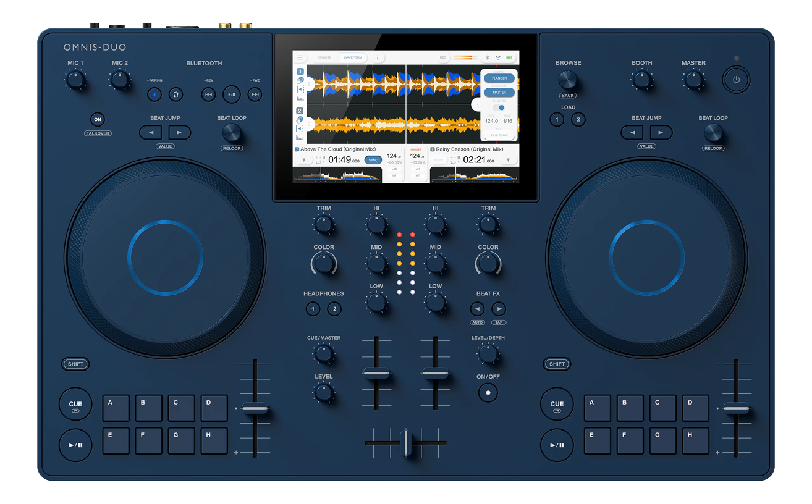Viewport: 812px width, 504px height.
Task: Open the FLANGER beat FX selector
Action: [x=499, y=78]
